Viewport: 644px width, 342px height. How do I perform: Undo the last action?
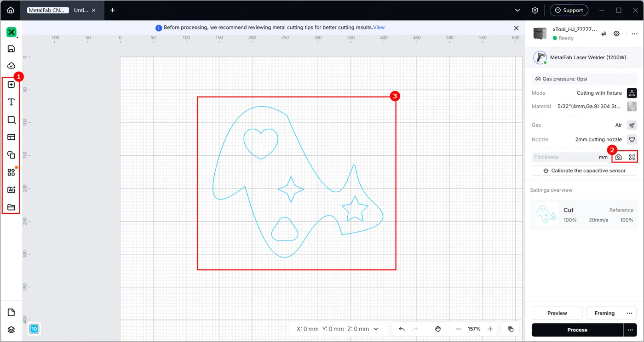[x=402, y=329]
